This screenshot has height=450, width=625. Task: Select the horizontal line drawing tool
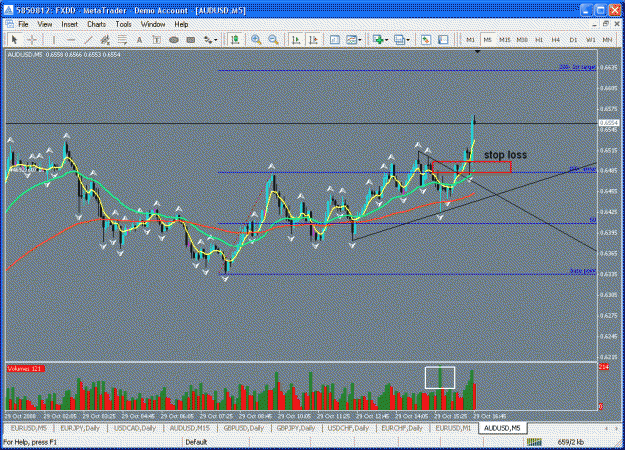(71, 39)
